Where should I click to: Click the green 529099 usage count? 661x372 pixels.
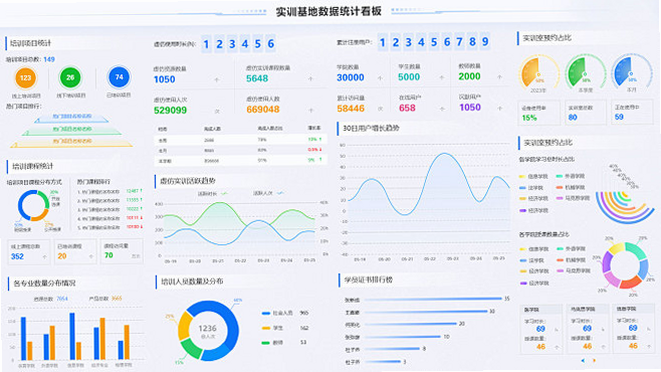(170, 111)
